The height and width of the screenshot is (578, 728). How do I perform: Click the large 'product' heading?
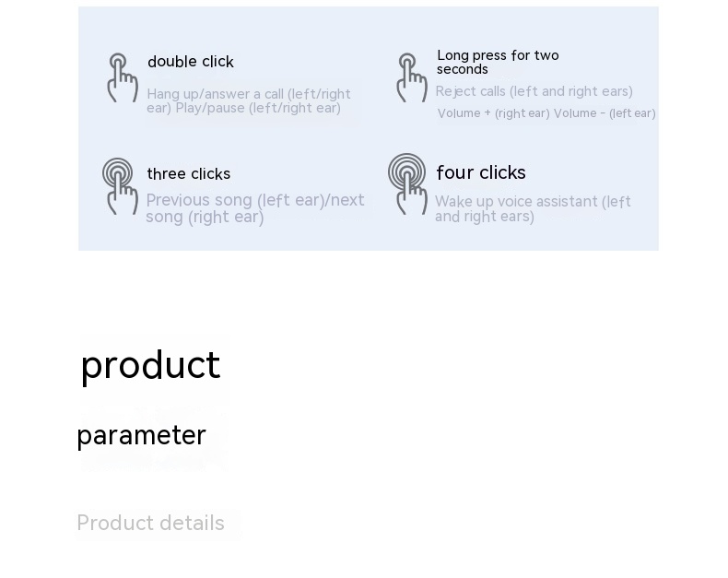point(150,365)
